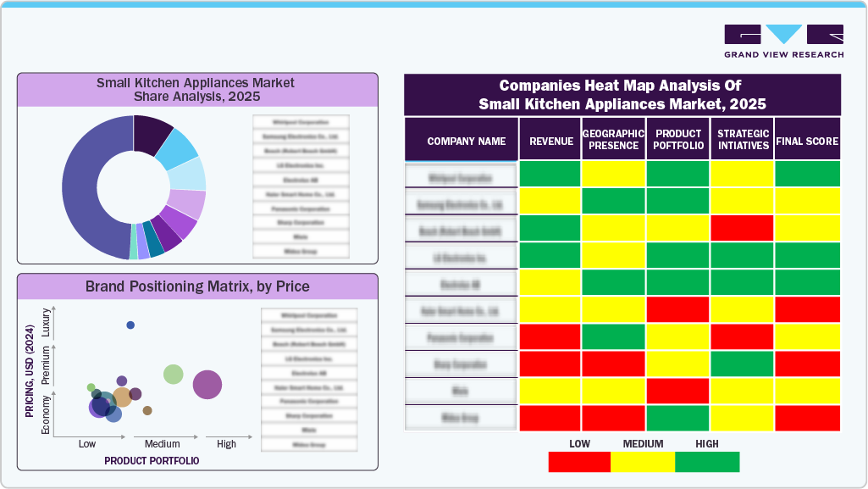The image size is (868, 489).
Task: Select the PRODUCT PORTFOLIO heat map column header
Action: (677, 139)
